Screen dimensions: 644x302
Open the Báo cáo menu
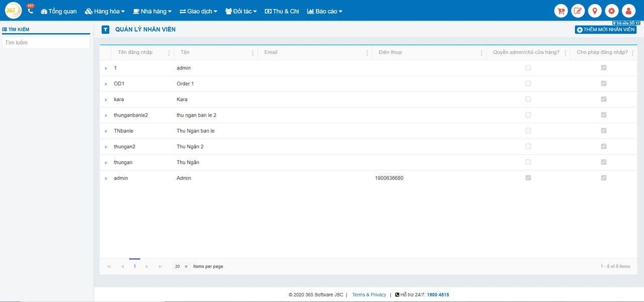click(325, 11)
